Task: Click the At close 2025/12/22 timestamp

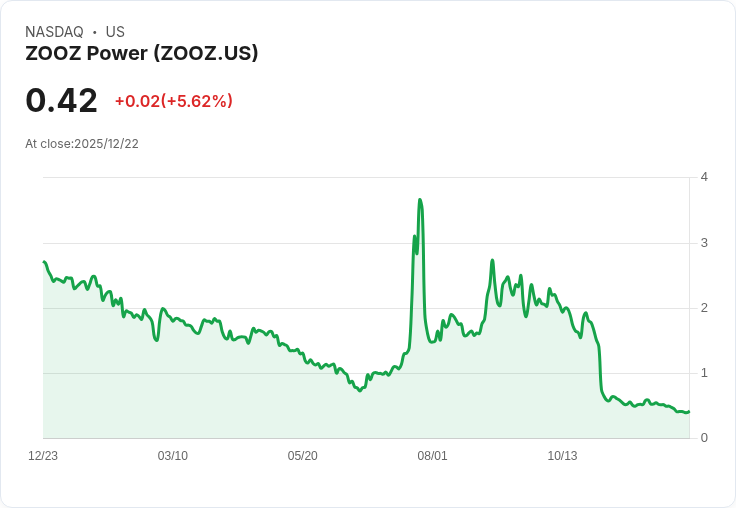Action: pos(82,144)
